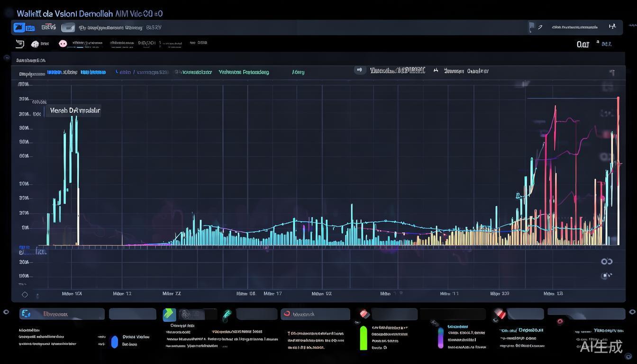Click the diamond icon below the chart axis
The image size is (637, 364).
pos(25,294)
